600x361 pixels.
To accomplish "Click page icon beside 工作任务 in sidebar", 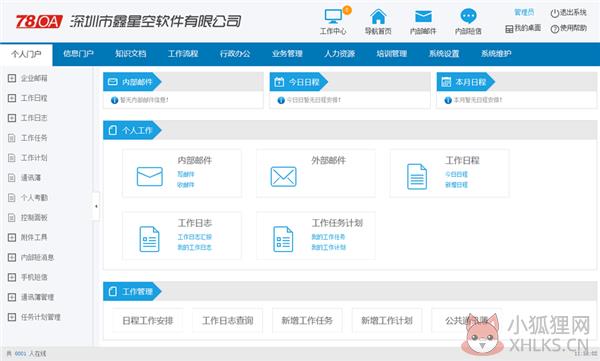I will (12, 138).
